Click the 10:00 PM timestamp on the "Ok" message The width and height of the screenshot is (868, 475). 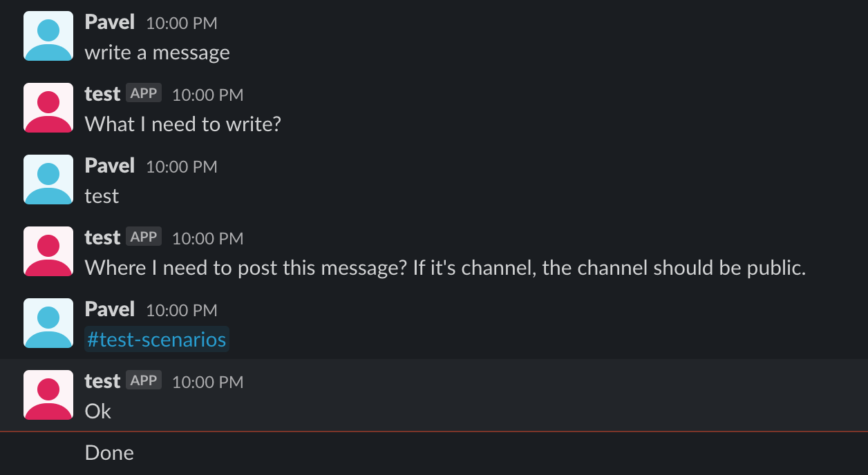pos(207,382)
